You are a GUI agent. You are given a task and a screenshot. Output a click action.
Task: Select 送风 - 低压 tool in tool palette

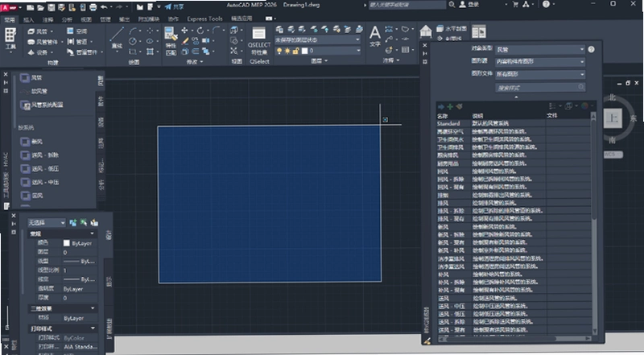pyautogui.click(x=39, y=168)
